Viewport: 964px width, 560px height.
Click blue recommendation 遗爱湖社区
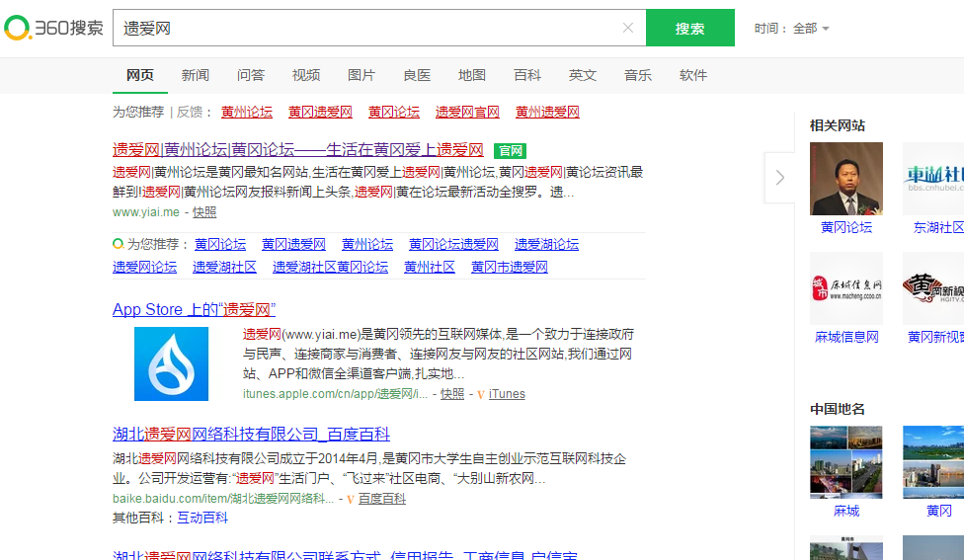coord(224,267)
